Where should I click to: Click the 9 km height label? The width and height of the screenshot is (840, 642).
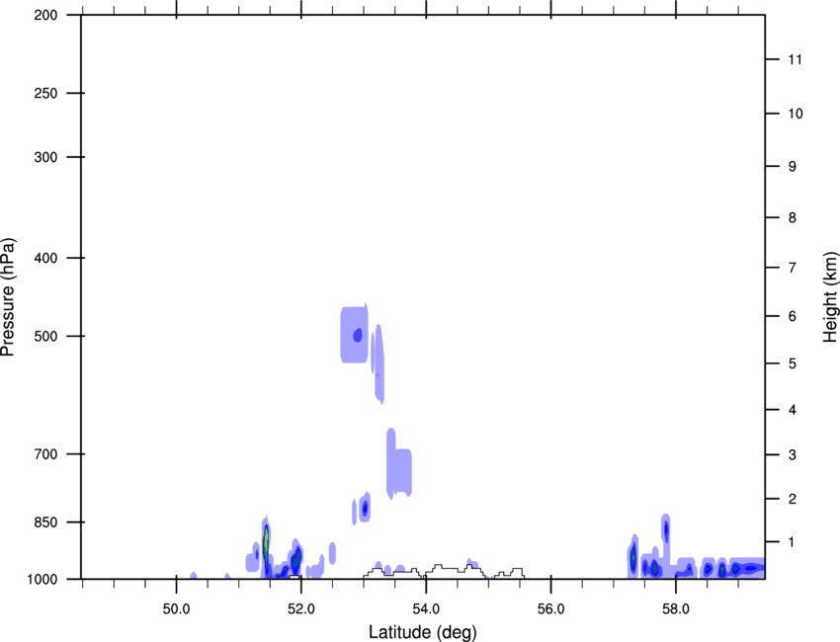(792, 167)
